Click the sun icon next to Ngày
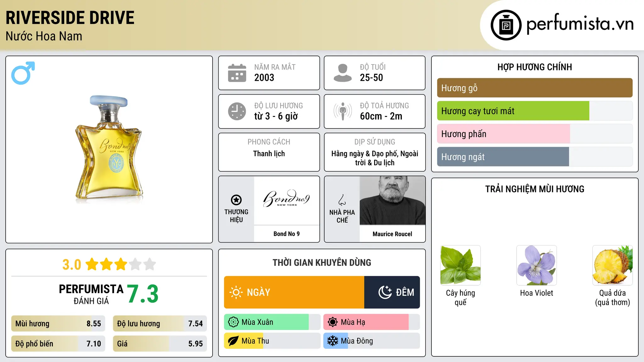 tap(236, 292)
